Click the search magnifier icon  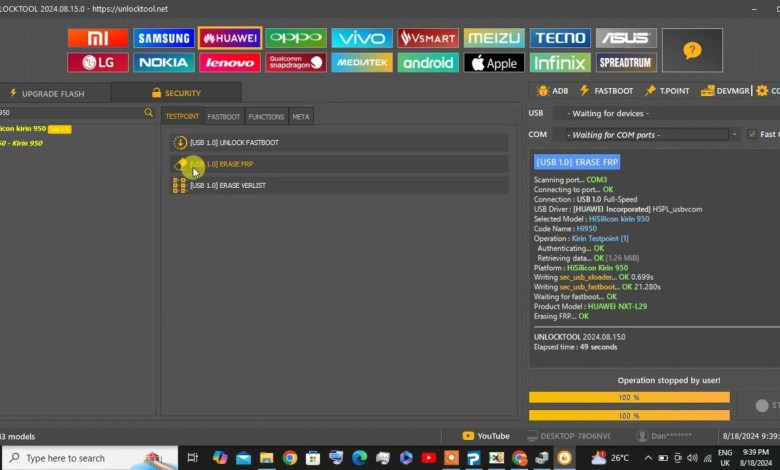pyautogui.click(x=148, y=113)
